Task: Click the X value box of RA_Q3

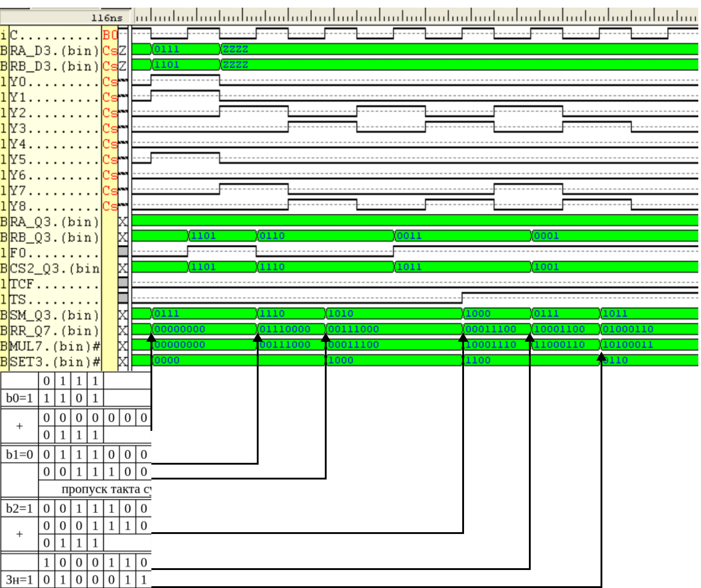Action: coord(123,222)
